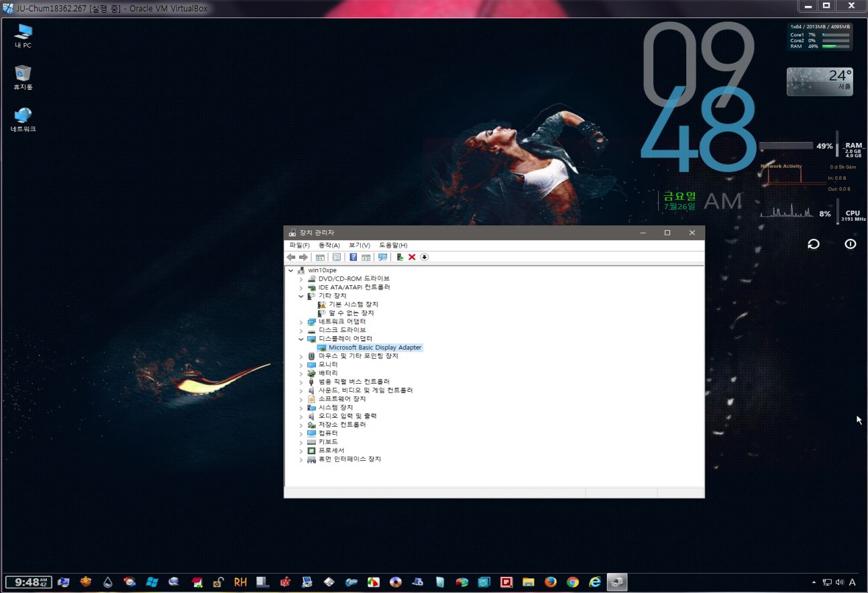Viewport: 868px width, 593px height.
Task: Click the Device Manager taskbar button
Action: coord(617,582)
